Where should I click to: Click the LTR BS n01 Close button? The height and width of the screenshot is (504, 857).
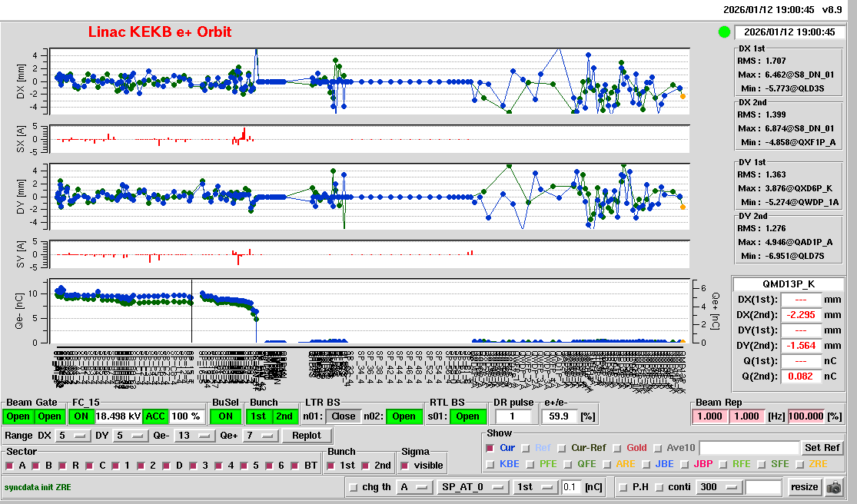[x=343, y=416]
